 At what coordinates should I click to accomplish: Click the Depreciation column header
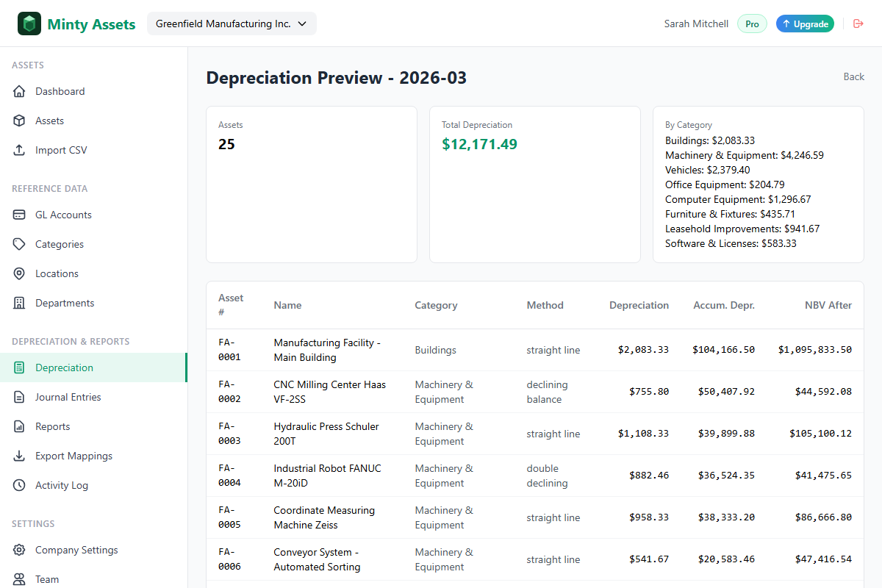tap(639, 305)
